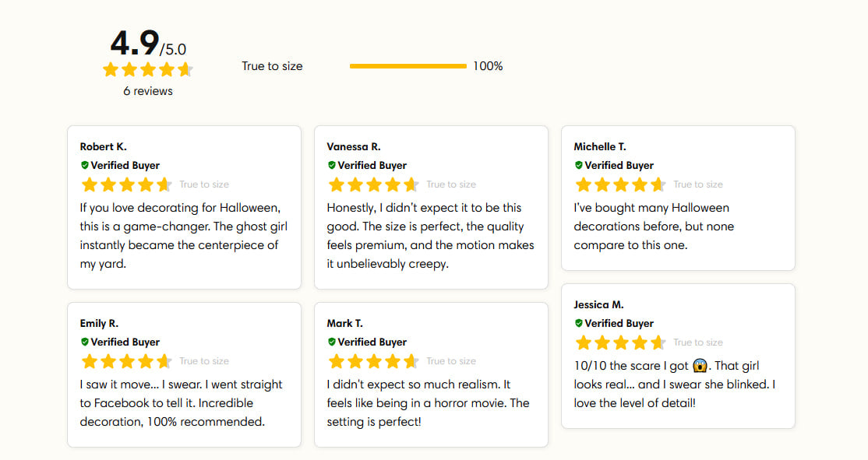868x460 pixels.
Task: Click the scared face emoji in Jessica's review
Action: pos(700,366)
